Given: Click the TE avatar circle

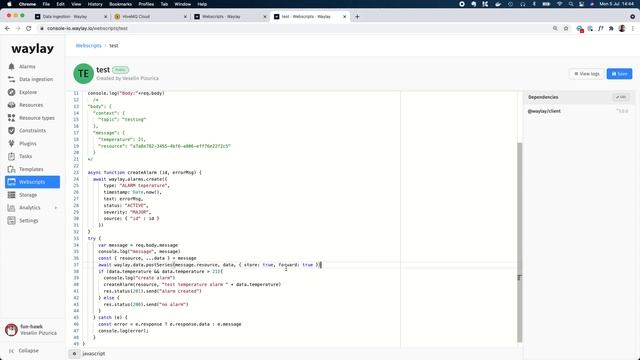Looking at the screenshot, I should (x=83, y=73).
